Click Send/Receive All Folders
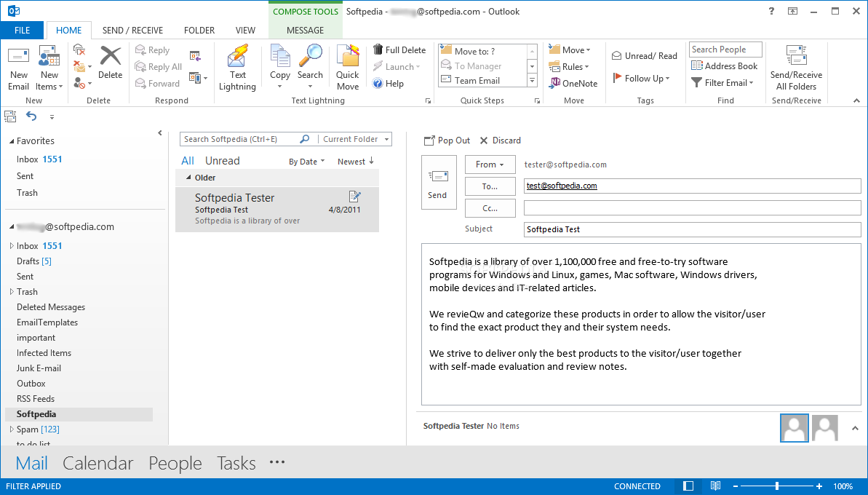This screenshot has width=868, height=495. [x=796, y=68]
